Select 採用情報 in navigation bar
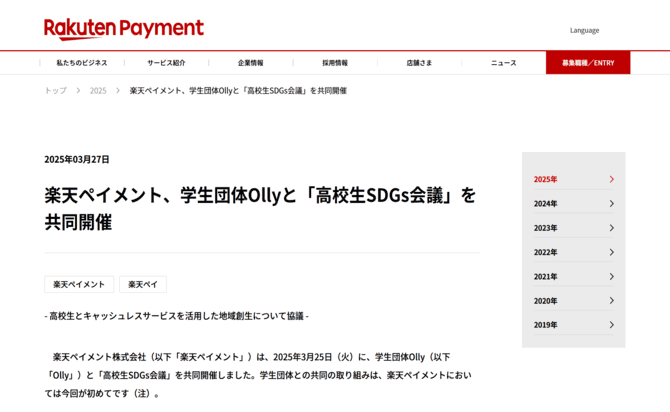670x412 pixels. tap(335, 63)
